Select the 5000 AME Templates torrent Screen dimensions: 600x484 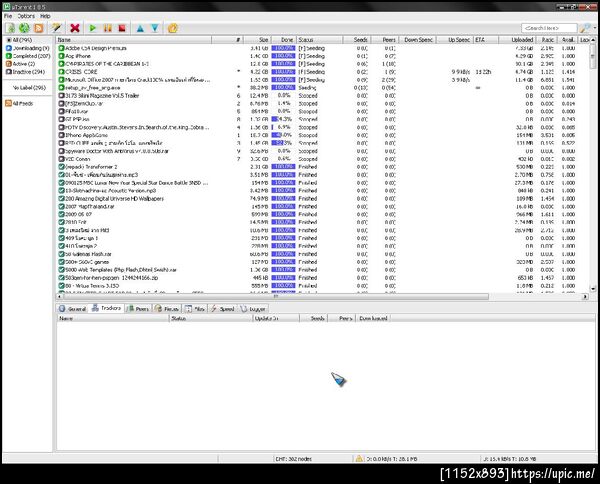pos(321,270)
